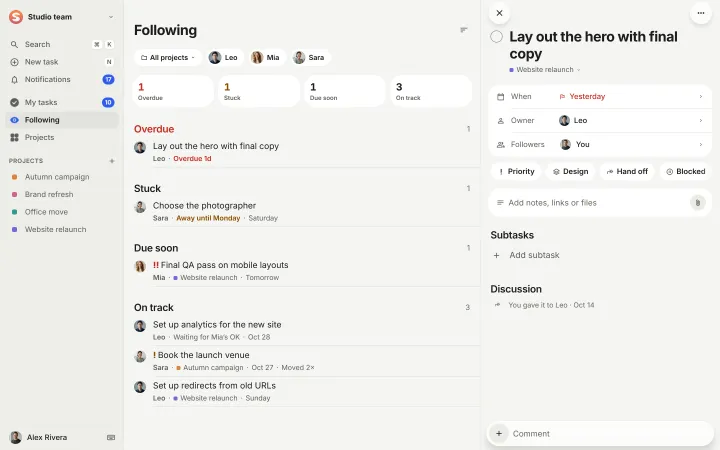Select the 1 Due soon summary card
The image size is (720, 450).
[345, 91]
